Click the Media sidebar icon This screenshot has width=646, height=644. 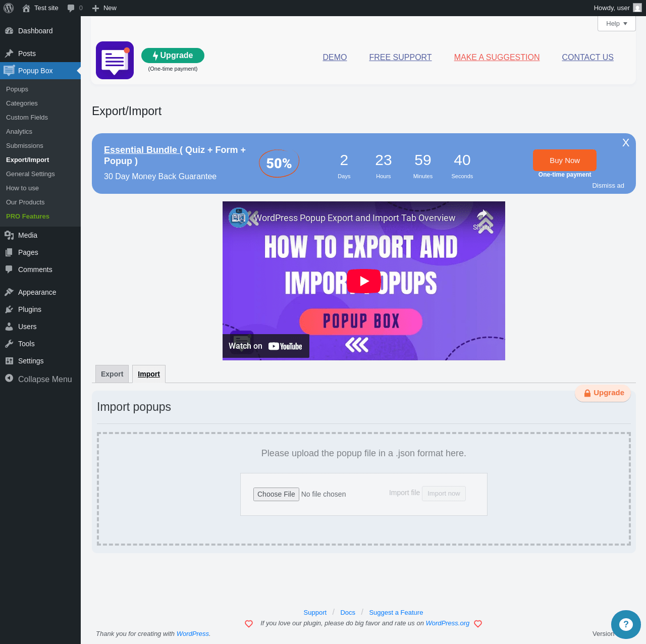pyautogui.click(x=9, y=235)
